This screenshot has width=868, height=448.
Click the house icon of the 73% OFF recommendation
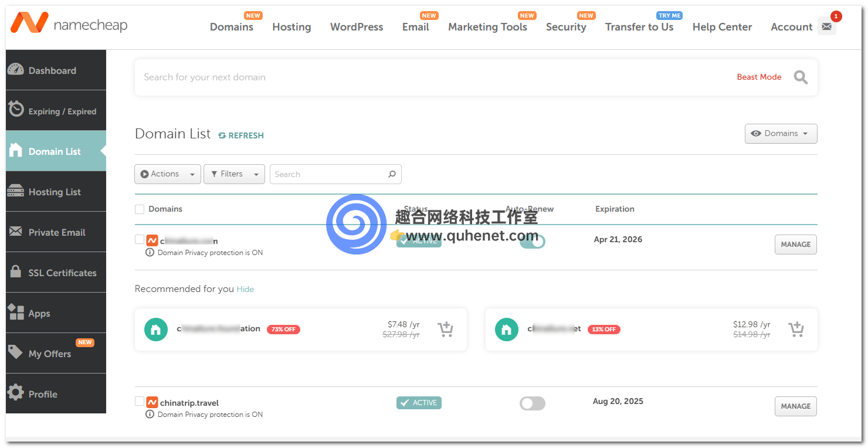[x=156, y=330]
